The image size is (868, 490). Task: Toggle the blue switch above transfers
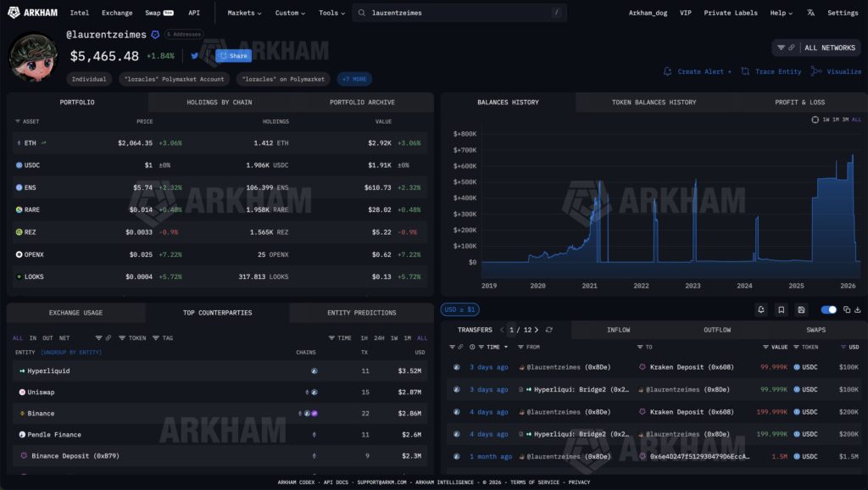[829, 309]
